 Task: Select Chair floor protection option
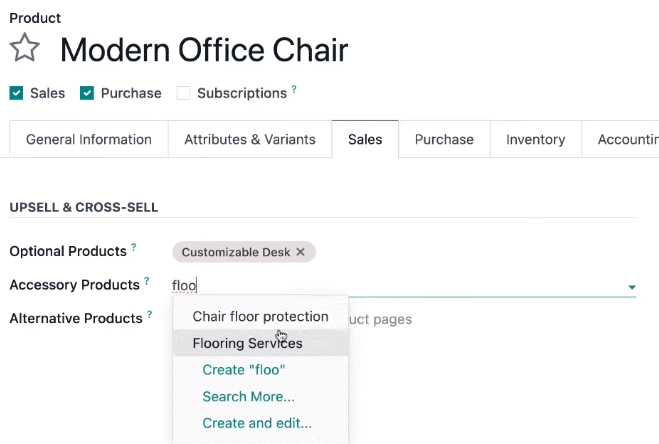pos(261,317)
